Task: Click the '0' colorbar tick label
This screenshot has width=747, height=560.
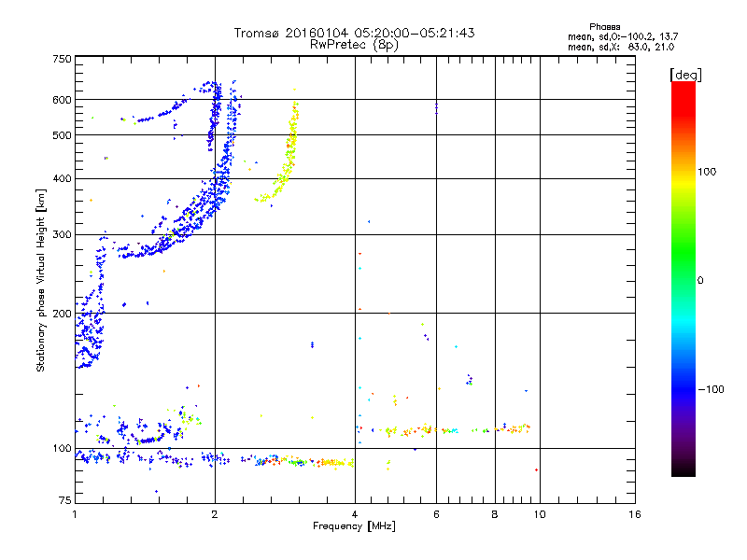Action: coord(700,281)
